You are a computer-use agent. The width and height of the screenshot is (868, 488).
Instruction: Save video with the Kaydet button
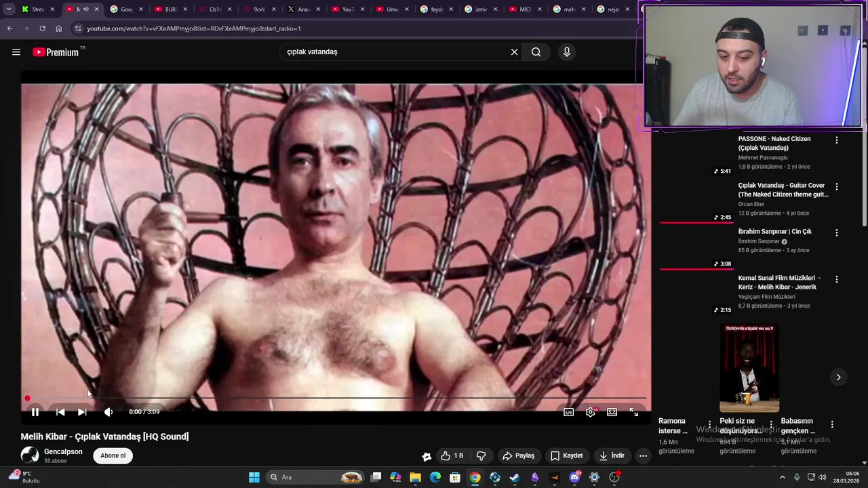(x=566, y=455)
